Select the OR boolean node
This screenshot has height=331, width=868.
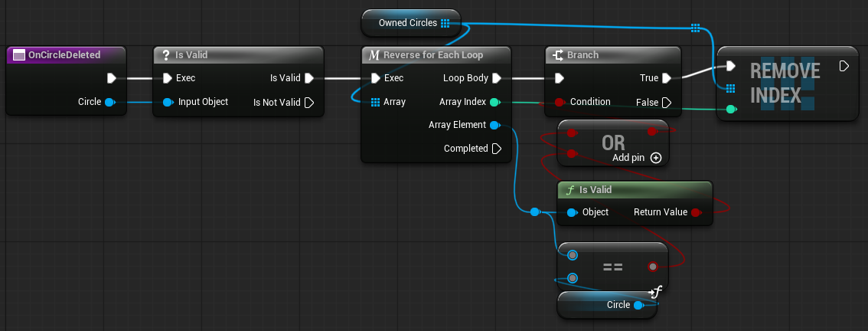pyautogui.click(x=613, y=142)
